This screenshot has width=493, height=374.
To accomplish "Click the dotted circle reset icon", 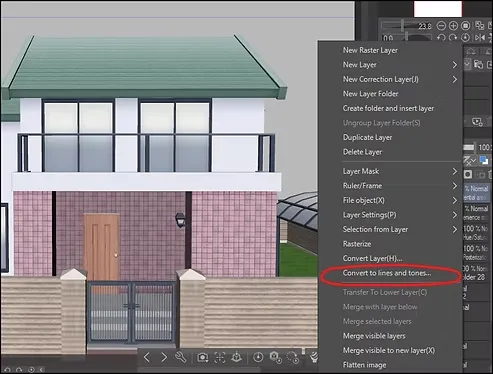I will click(x=293, y=358).
